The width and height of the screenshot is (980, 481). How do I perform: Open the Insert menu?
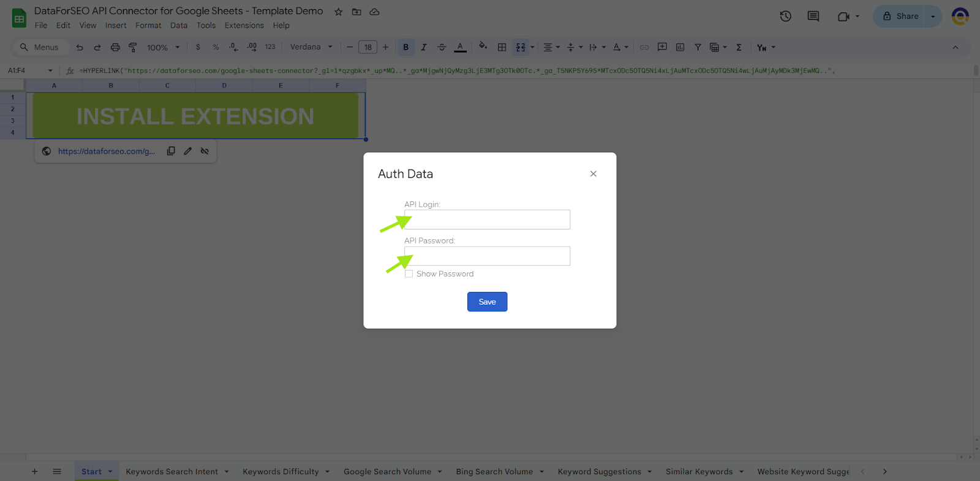tap(116, 26)
